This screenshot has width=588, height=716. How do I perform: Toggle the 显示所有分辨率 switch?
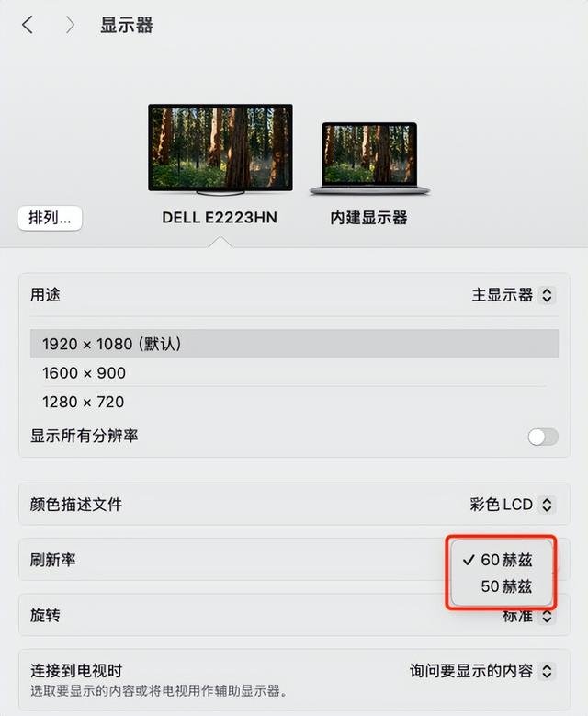[x=543, y=437]
